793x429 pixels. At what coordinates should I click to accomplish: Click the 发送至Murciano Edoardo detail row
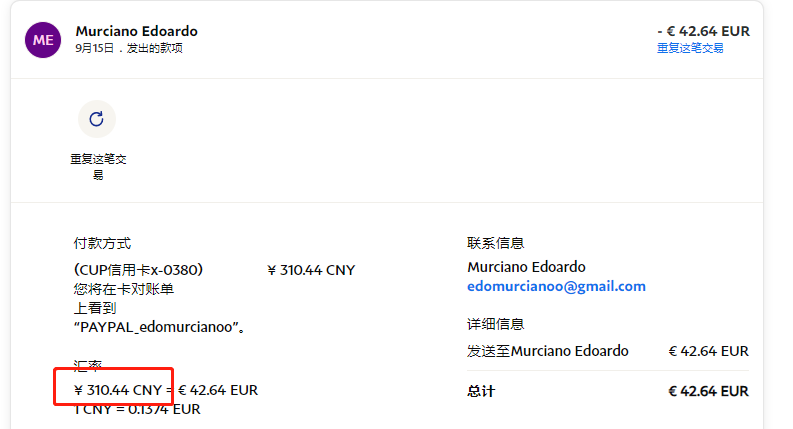pos(548,351)
